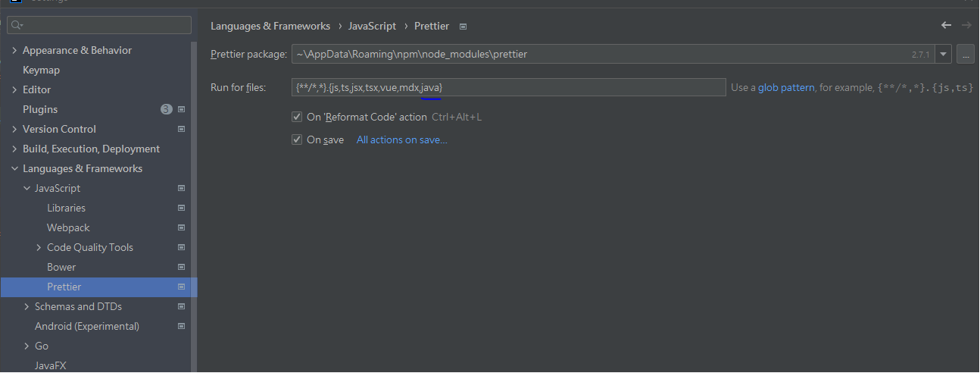This screenshot has height=373, width=980.
Task: Expand the Editor section
Action: pos(14,89)
